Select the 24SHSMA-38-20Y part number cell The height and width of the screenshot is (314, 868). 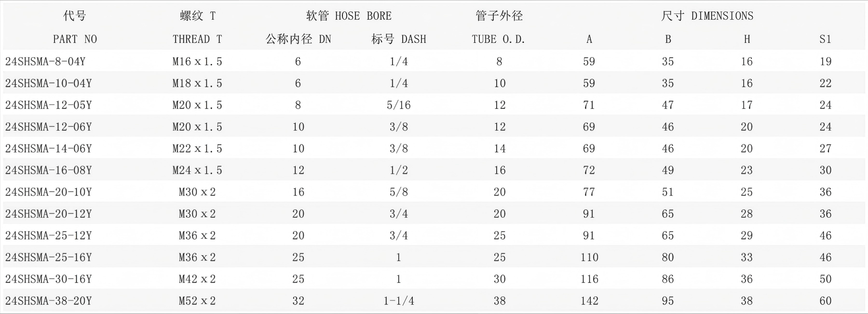[x=48, y=301]
